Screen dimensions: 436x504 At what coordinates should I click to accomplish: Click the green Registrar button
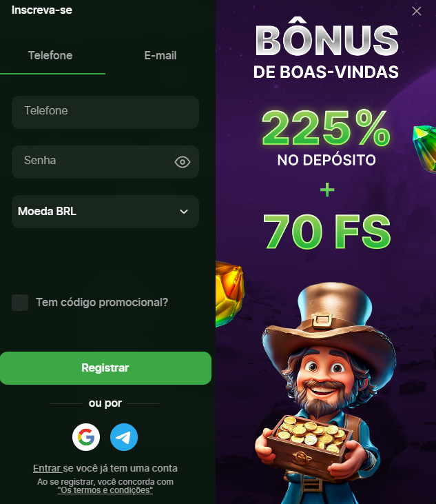(105, 368)
